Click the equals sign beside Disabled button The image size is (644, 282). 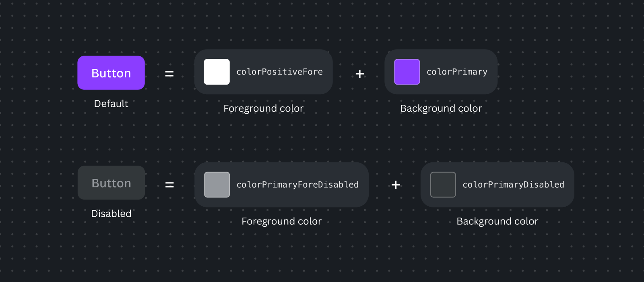coord(169,185)
